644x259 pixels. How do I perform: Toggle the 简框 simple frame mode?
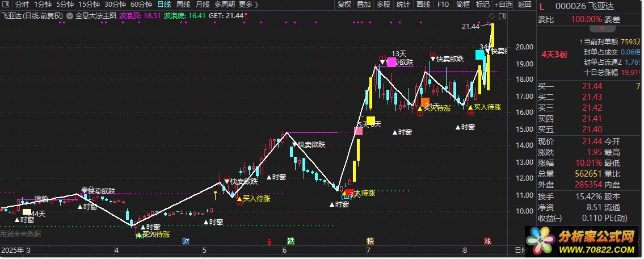point(463,5)
